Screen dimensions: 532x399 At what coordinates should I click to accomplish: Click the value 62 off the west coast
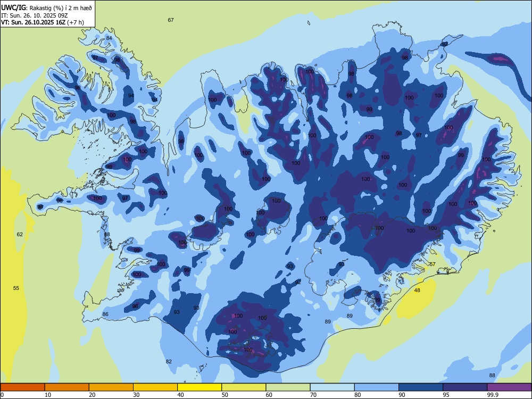coord(20,235)
